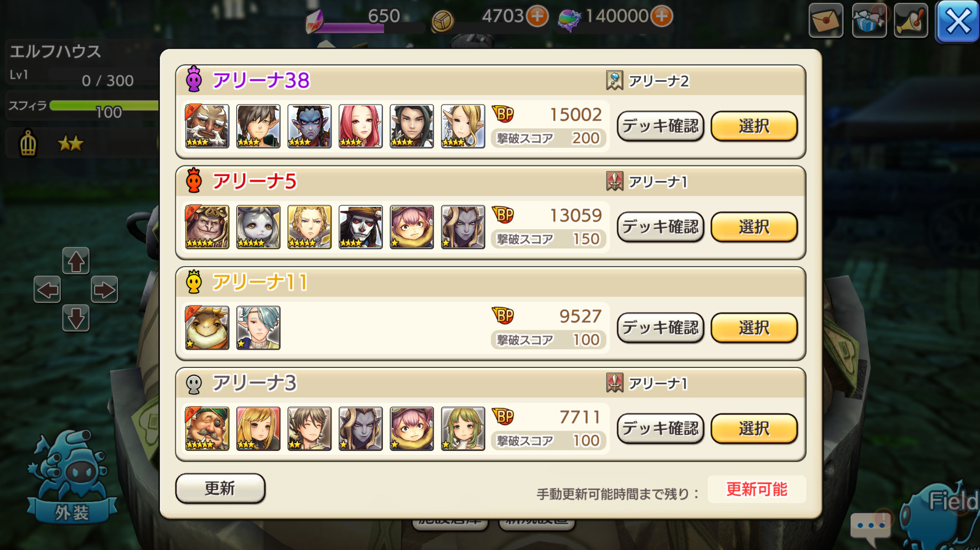Viewport: 980px width, 550px height.
Task: Select the アリーナ38 opponent
Action: 754,126
